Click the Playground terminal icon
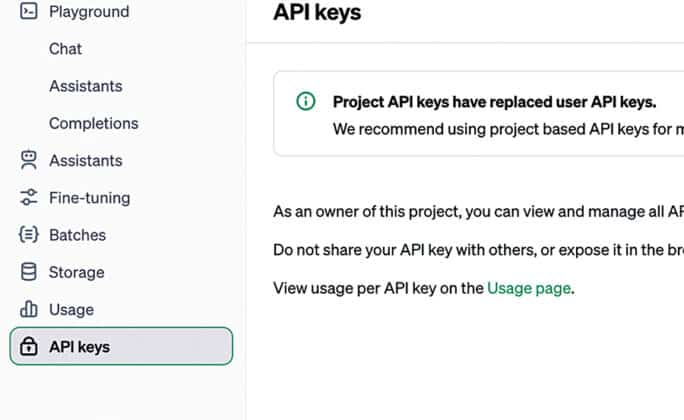This screenshot has width=684, height=420. (29, 12)
